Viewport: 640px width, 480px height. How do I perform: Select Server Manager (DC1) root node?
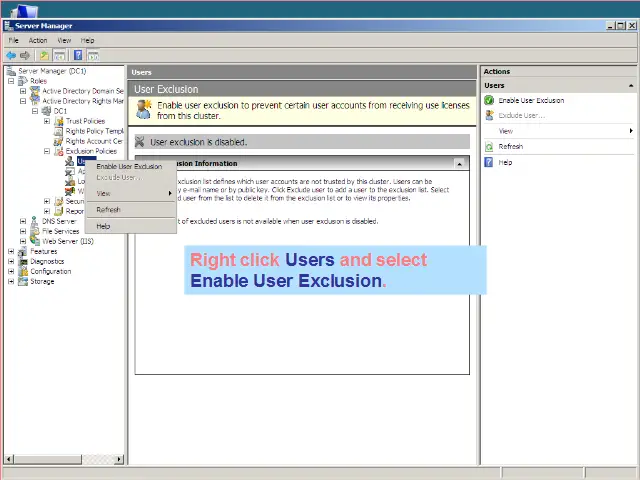[52, 71]
